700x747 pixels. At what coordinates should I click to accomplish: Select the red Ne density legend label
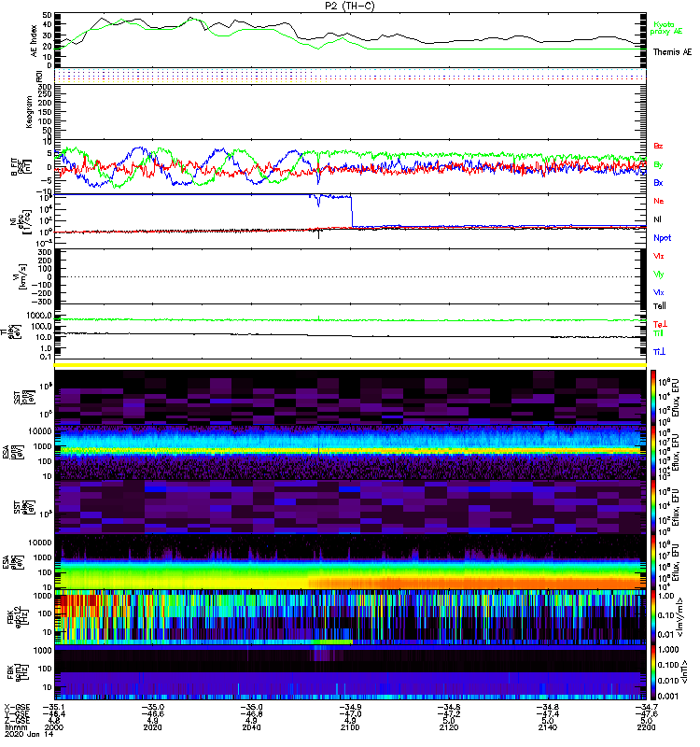pos(659,201)
